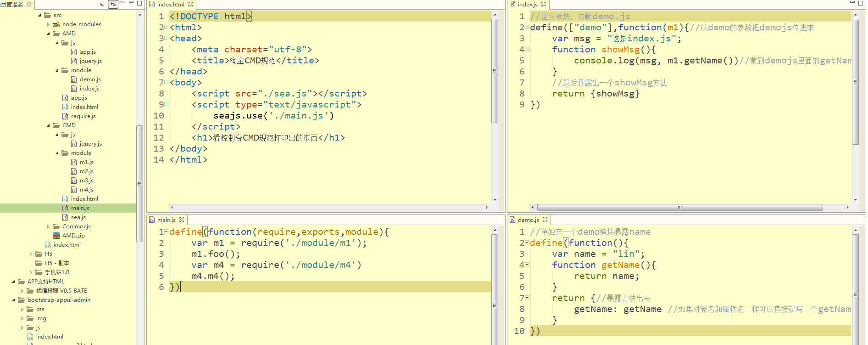The image size is (868, 345).
Task: Collapse the CMD folder
Action: [48, 125]
